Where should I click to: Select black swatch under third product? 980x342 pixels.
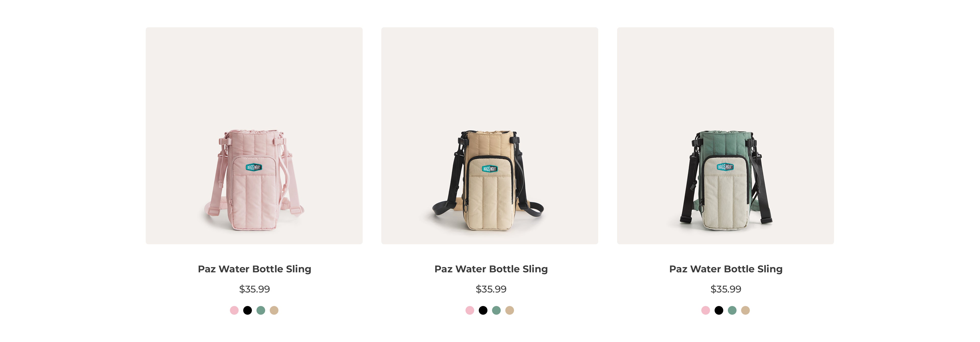pyautogui.click(x=719, y=310)
